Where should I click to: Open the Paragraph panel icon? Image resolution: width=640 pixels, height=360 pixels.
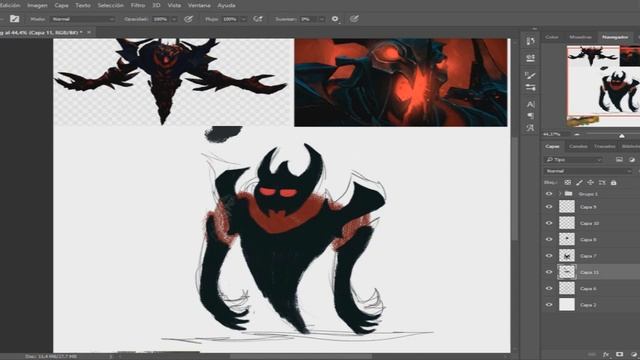pyautogui.click(x=530, y=116)
